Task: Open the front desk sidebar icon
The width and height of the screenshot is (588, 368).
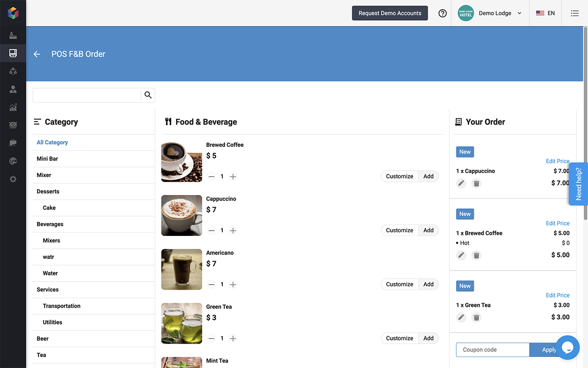Action: pyautogui.click(x=13, y=35)
